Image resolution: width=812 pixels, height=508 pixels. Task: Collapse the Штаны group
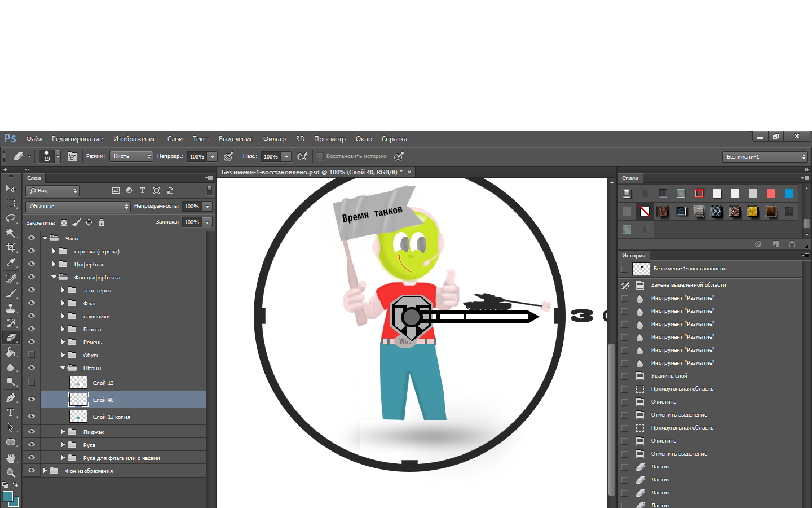click(63, 368)
